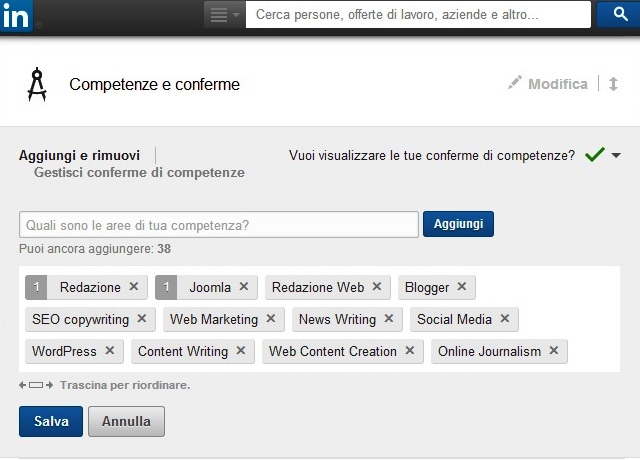Click the Modifica pencil icon
This screenshot has height=460, width=640.
[x=515, y=82]
